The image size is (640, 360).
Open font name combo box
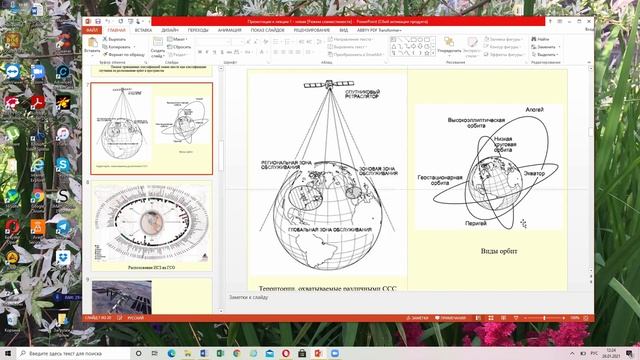pyautogui.click(x=212, y=42)
